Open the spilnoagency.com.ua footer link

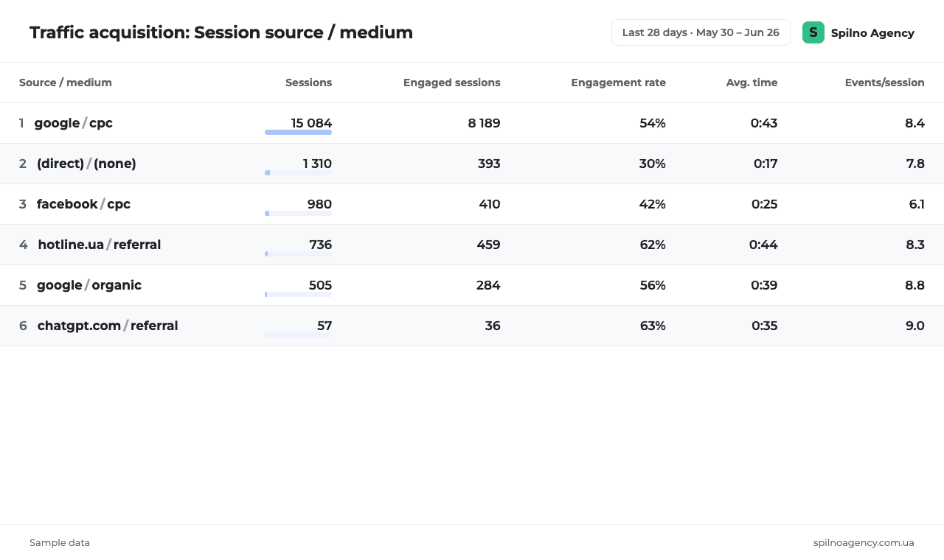[x=864, y=542]
